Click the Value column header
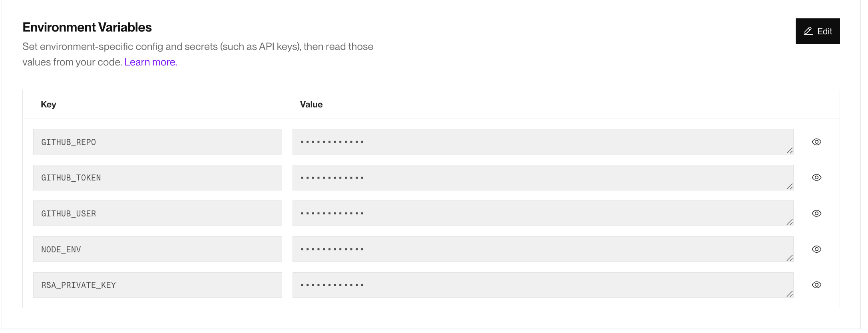The height and width of the screenshot is (333, 868). (x=311, y=104)
